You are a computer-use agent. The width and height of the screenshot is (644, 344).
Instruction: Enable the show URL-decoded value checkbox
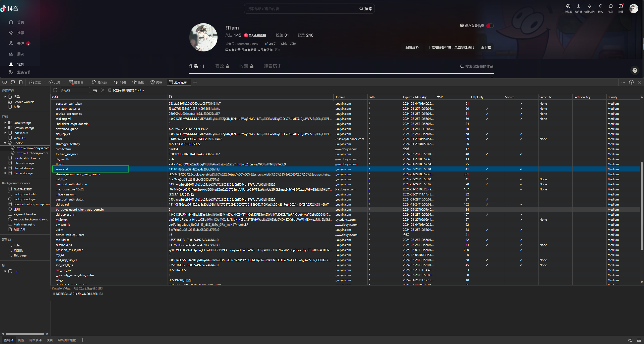76,288
